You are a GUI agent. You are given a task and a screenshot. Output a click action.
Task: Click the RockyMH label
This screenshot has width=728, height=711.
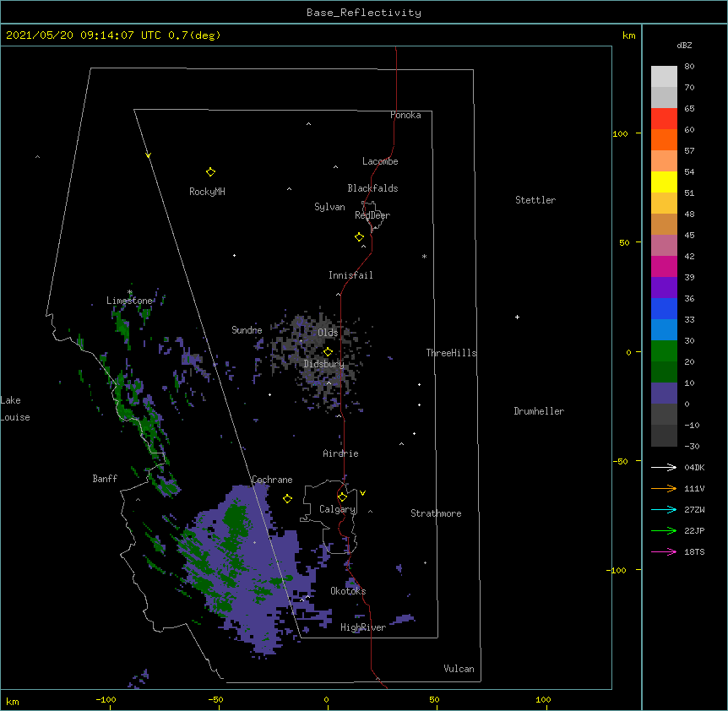coord(207,192)
